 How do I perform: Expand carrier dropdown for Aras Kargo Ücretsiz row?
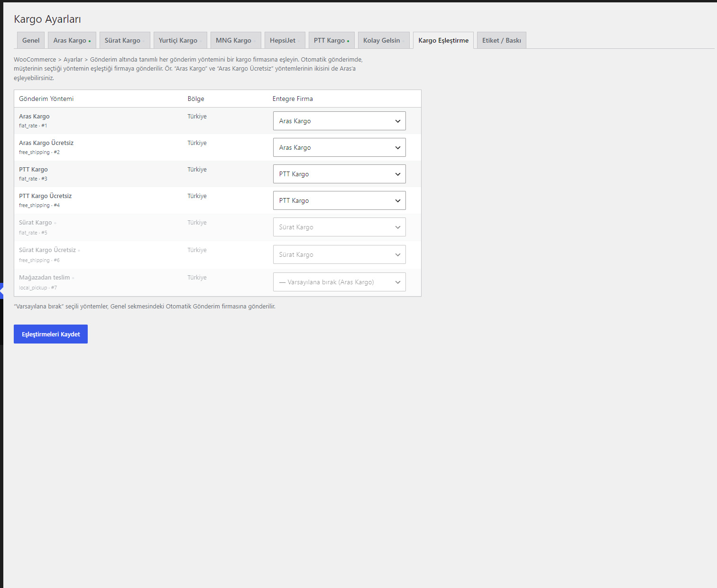340,147
